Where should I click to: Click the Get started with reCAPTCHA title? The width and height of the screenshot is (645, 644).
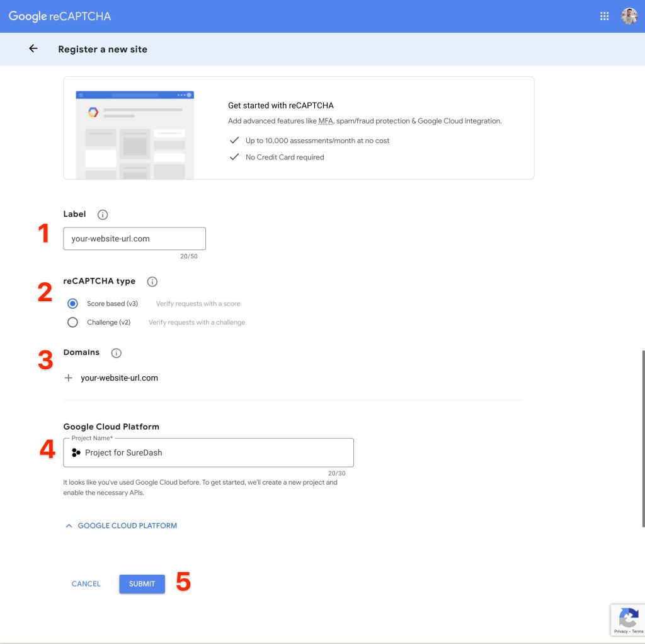[281, 105]
